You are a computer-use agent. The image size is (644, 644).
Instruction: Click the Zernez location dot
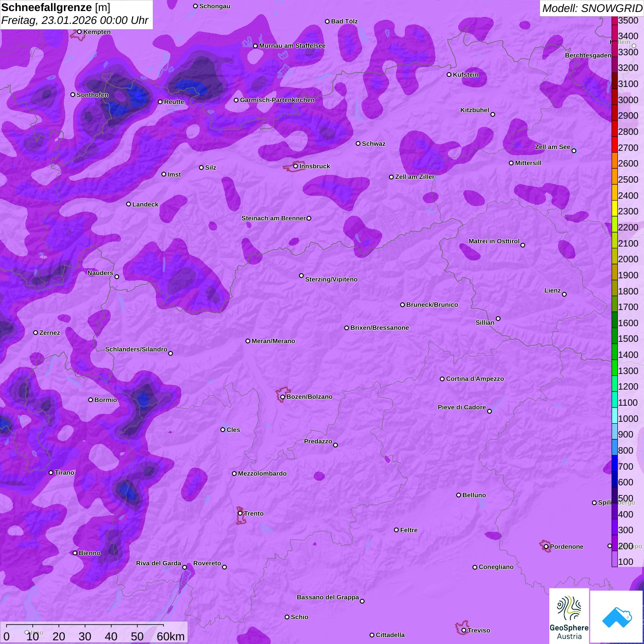click(x=35, y=333)
